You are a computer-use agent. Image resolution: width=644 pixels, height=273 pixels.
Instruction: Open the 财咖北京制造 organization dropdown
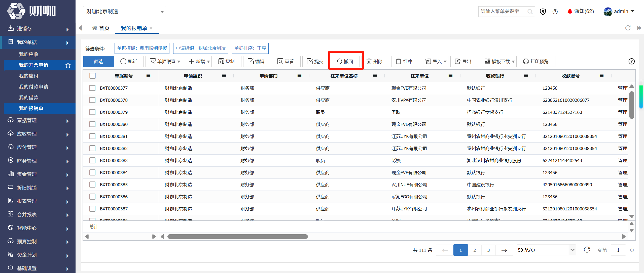click(125, 12)
